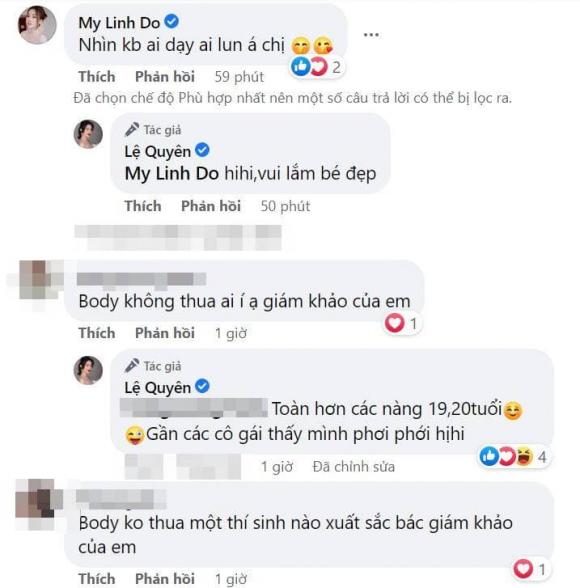
Task: Like My Linh Do's comment with Thích
Action: pos(97,77)
